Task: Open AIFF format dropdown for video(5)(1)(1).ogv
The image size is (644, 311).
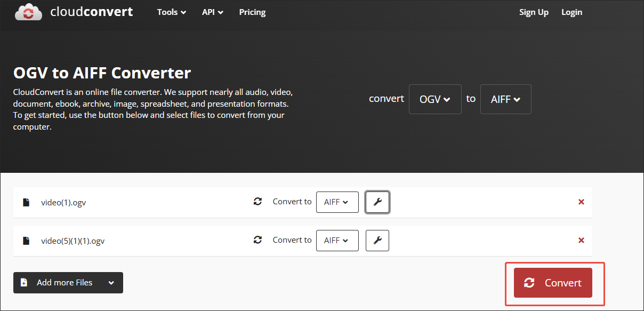Action: (337, 241)
